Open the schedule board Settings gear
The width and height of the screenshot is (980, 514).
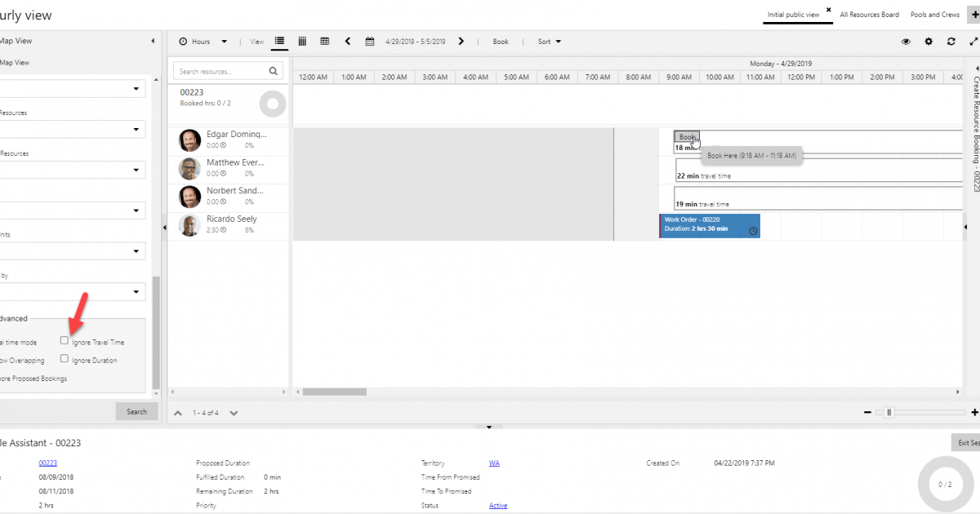click(928, 41)
